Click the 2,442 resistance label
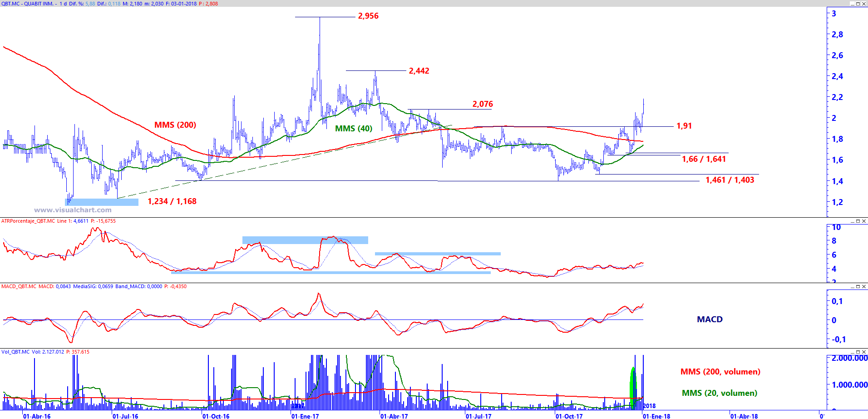 419,71
